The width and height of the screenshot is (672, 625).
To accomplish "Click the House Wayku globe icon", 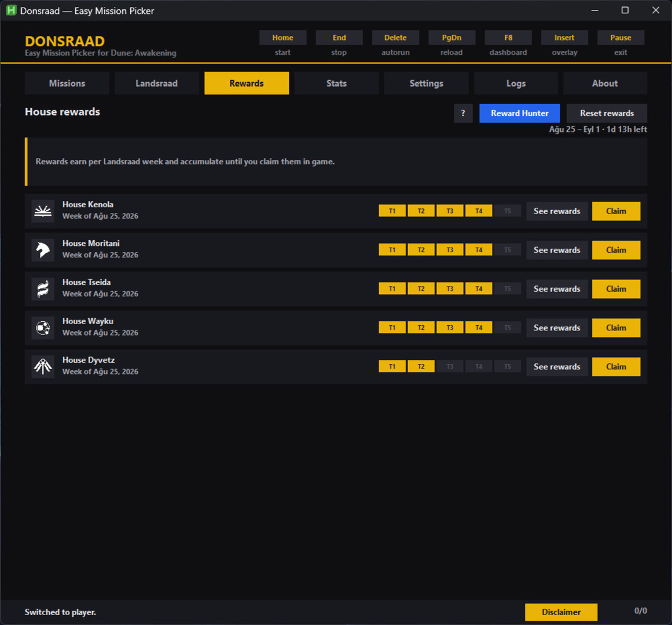I will point(43,328).
